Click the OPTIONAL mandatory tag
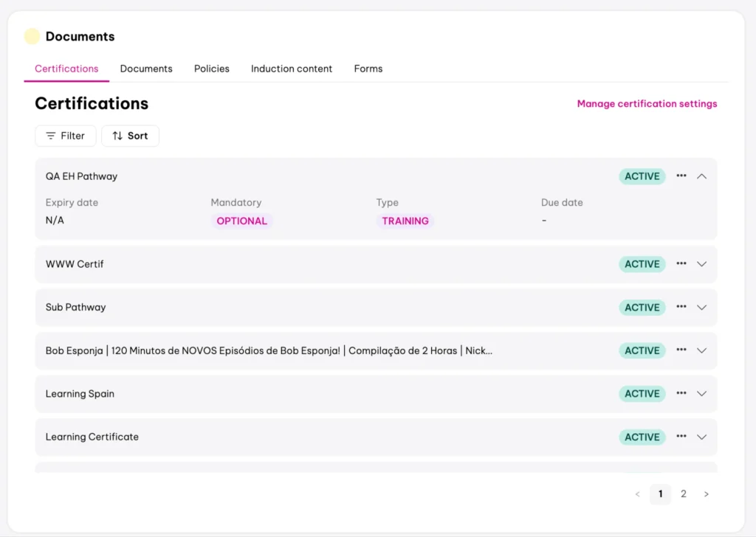 click(x=241, y=221)
